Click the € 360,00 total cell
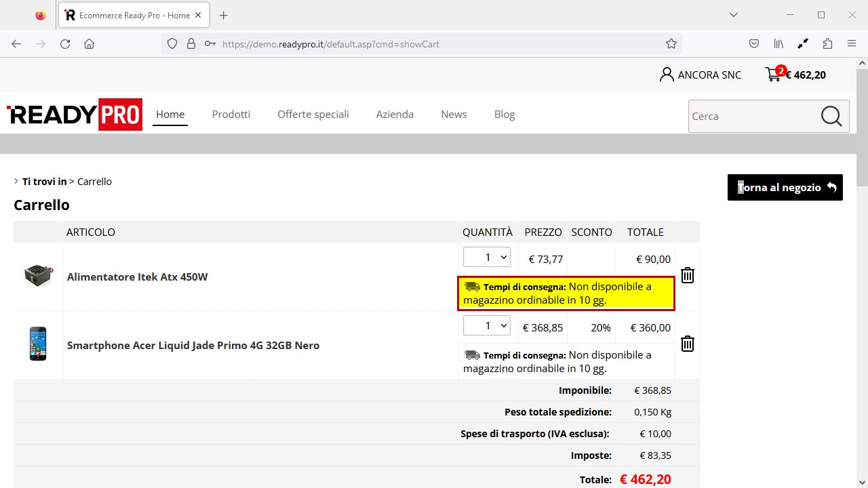The image size is (868, 488). [650, 327]
